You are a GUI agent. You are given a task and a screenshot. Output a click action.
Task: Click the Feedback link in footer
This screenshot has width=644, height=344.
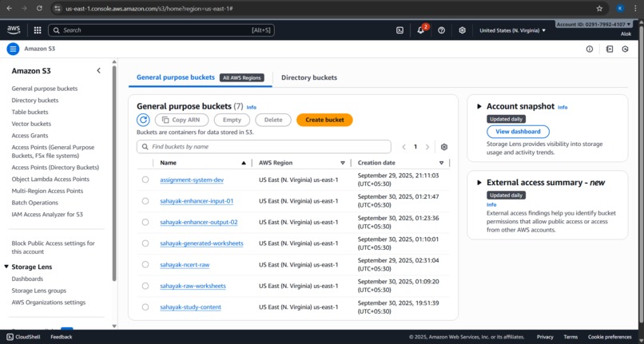pyautogui.click(x=62, y=337)
